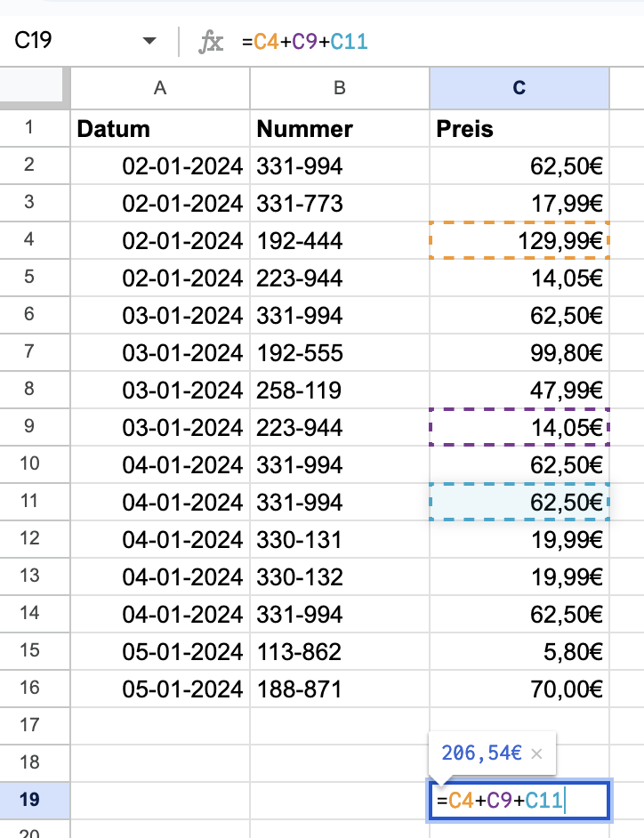
Task: Select column B header
Action: 340,88
